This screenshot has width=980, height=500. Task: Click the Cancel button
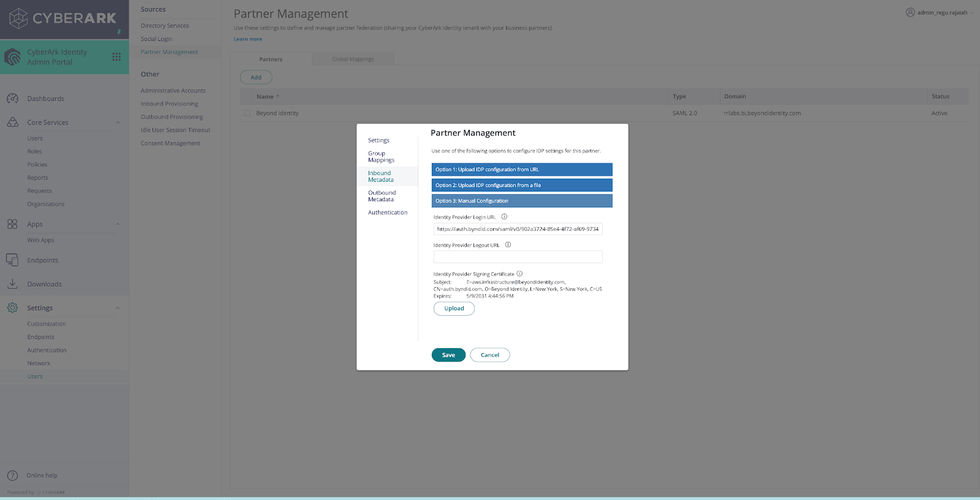[490, 355]
